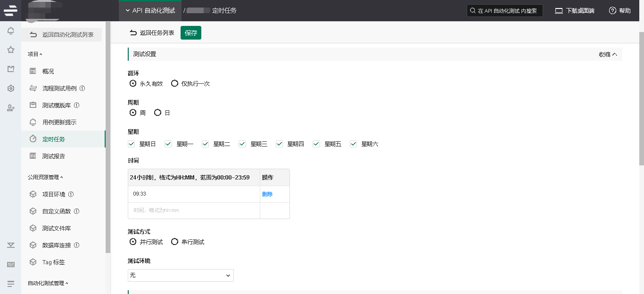The image size is (644, 294).
Task: Select the 日 period radio button
Action: click(158, 113)
